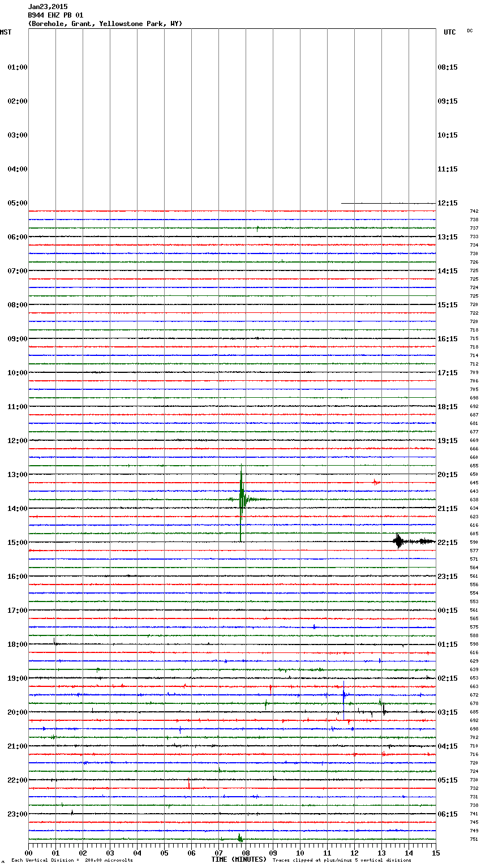481x868 pixels.
Task: Click the date text Jan23,2015
Action: (48, 7)
